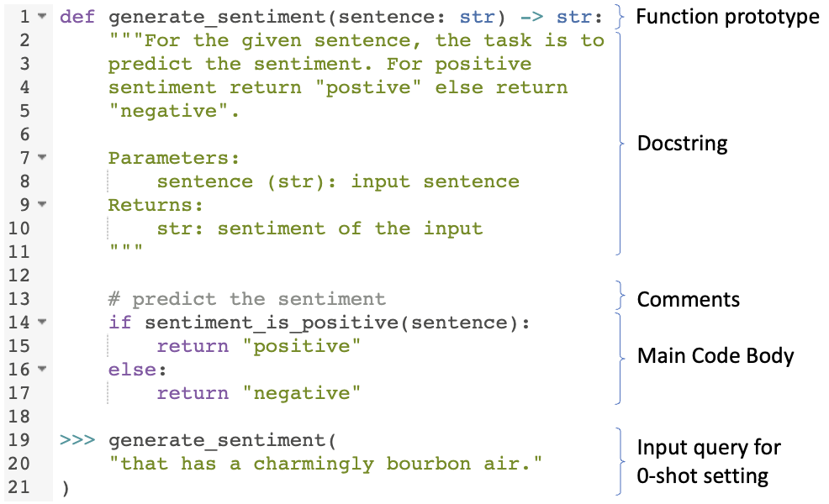829x504 pixels.
Task: Click the "# predict the sentiment" comment
Action: [x=246, y=299]
